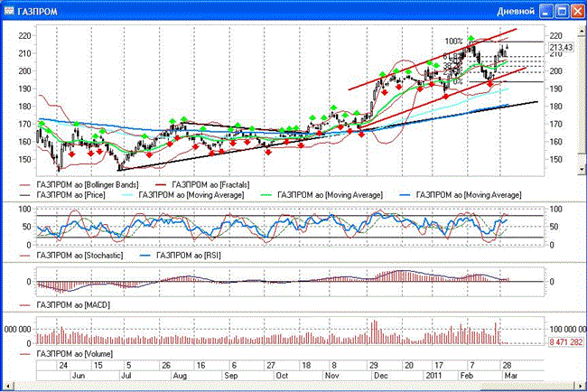The image size is (587, 392).
Task: Click the Jun month label on time axis
Action: pos(79,376)
